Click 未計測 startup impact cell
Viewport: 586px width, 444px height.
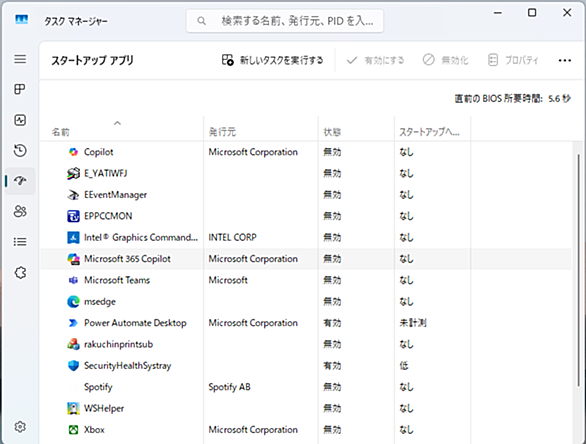413,323
